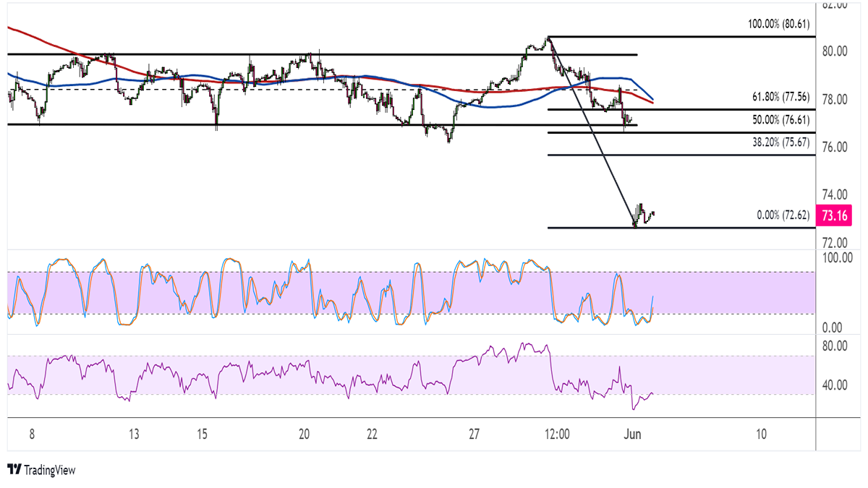Click the 80.00 price axis label
The height and width of the screenshot is (488, 868).
834,51
